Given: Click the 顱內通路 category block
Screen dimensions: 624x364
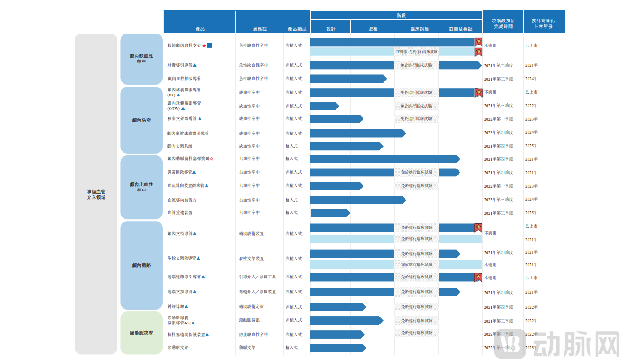Looking at the screenshot, I should 141,265.
